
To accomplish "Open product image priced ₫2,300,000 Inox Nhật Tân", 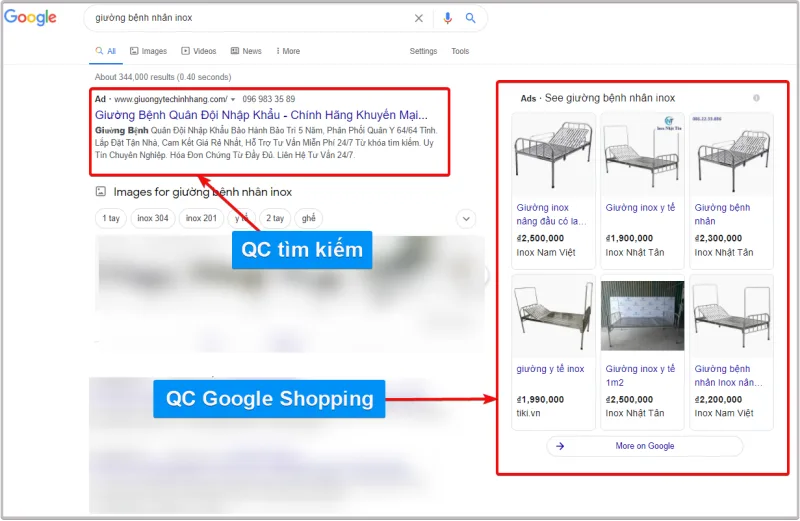I will pyautogui.click(x=731, y=156).
